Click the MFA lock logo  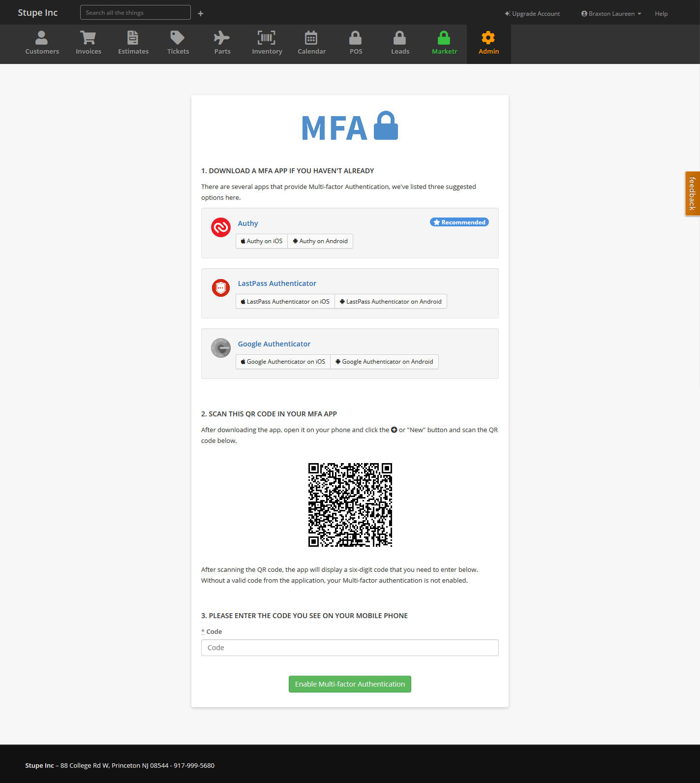350,126
